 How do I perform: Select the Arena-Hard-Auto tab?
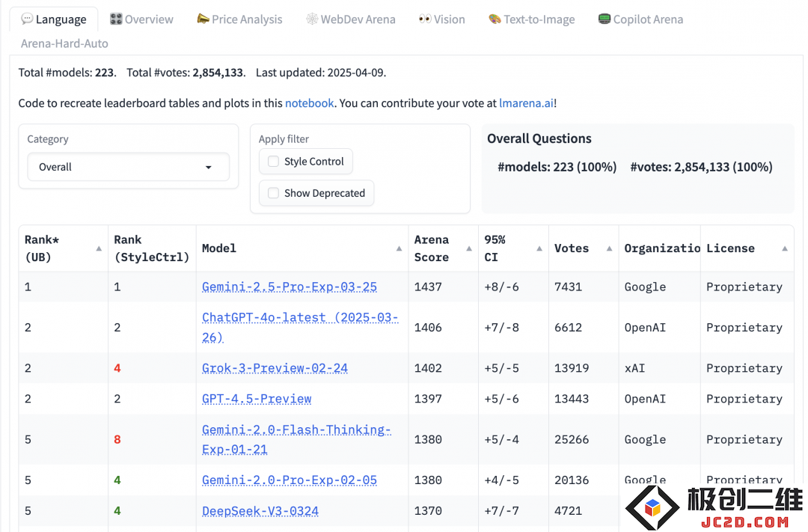[64, 43]
